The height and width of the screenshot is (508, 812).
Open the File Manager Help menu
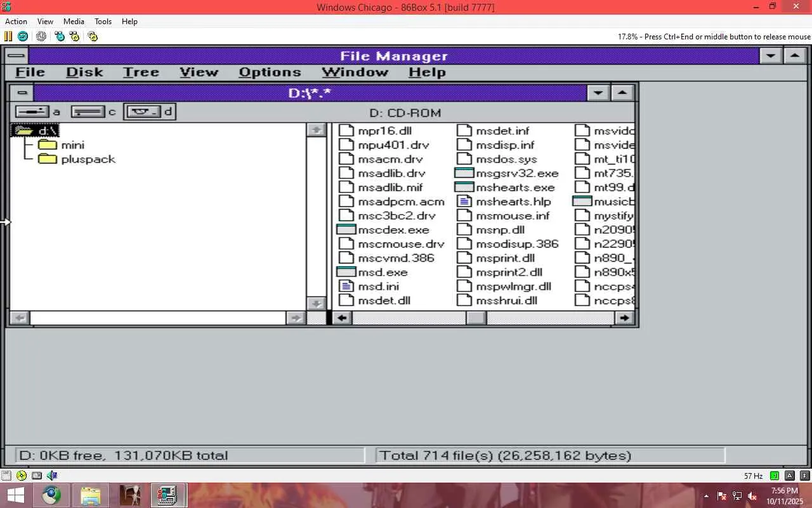427,72
